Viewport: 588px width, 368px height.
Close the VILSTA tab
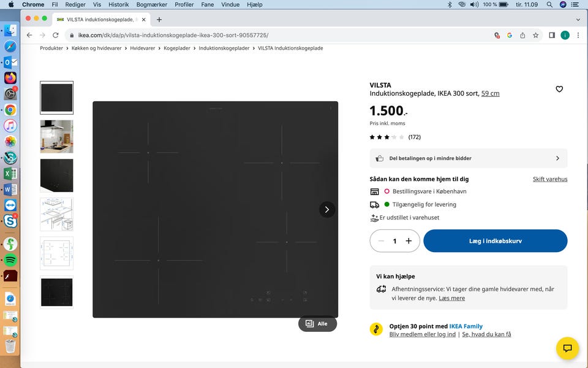[143, 20]
